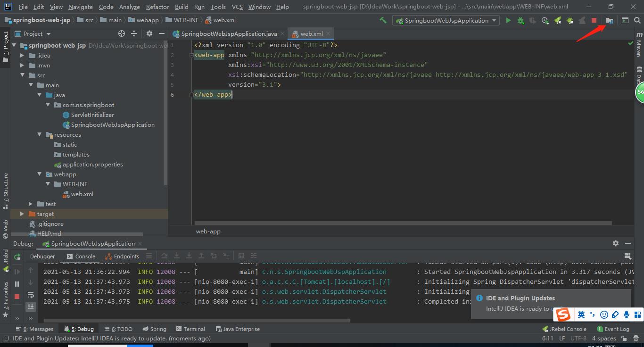
Task: Collapse the src folder
Action: 22,75
